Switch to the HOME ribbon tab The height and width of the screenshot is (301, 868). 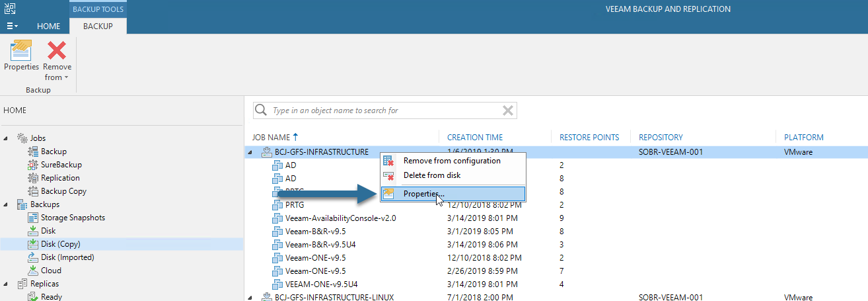49,26
